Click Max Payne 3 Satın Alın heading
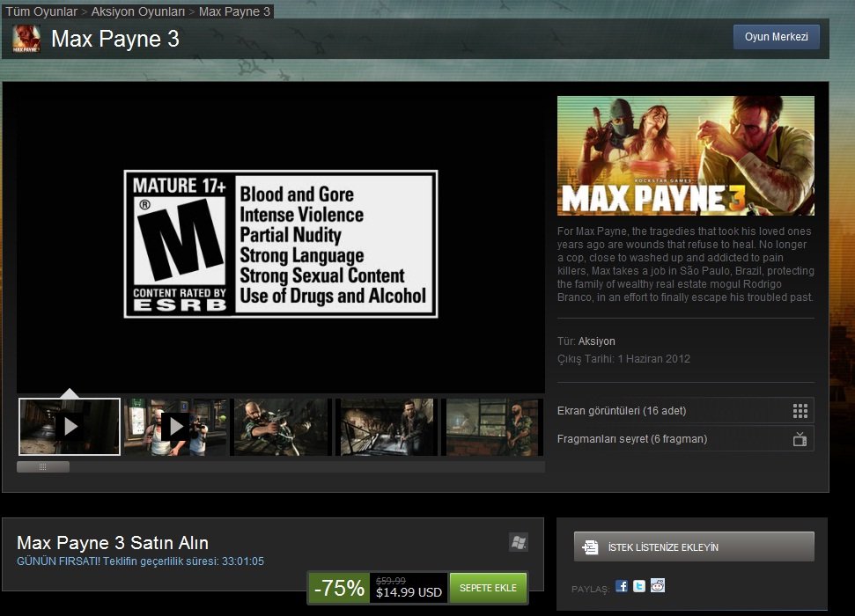Screen dimensions: 855x616 pyautogui.click(x=113, y=542)
